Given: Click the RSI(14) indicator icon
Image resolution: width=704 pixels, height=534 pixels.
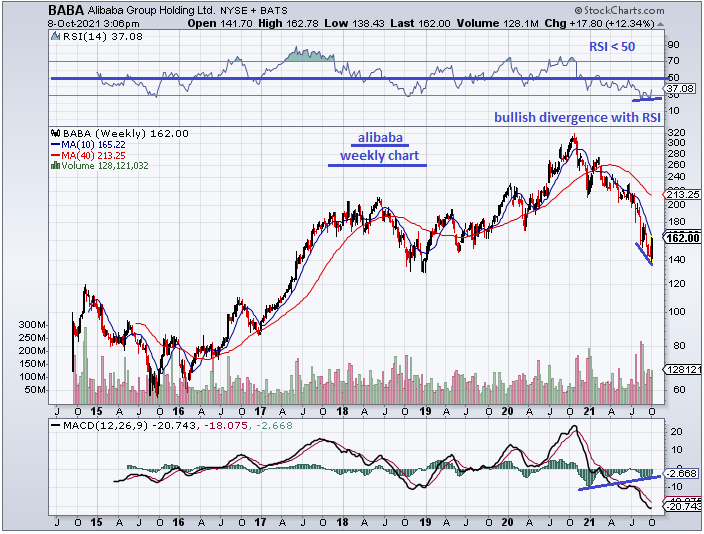Looking at the screenshot, I should 56,36.
